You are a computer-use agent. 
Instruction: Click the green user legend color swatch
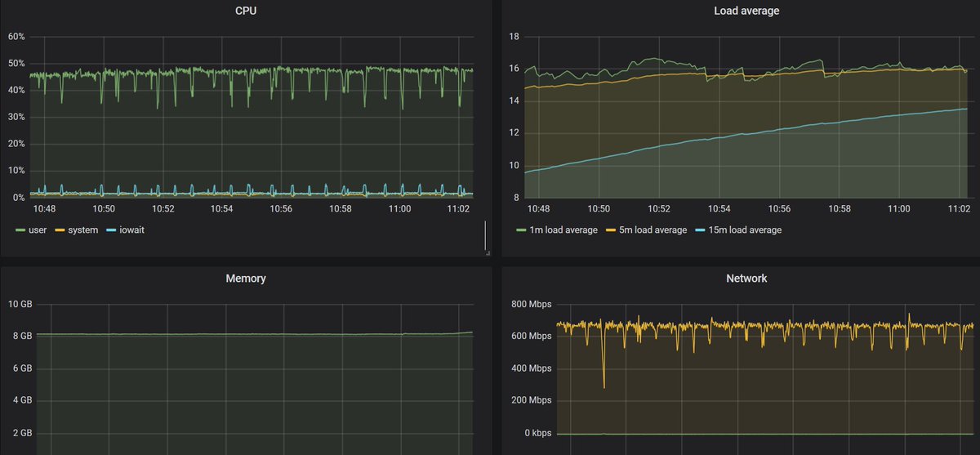click(20, 230)
